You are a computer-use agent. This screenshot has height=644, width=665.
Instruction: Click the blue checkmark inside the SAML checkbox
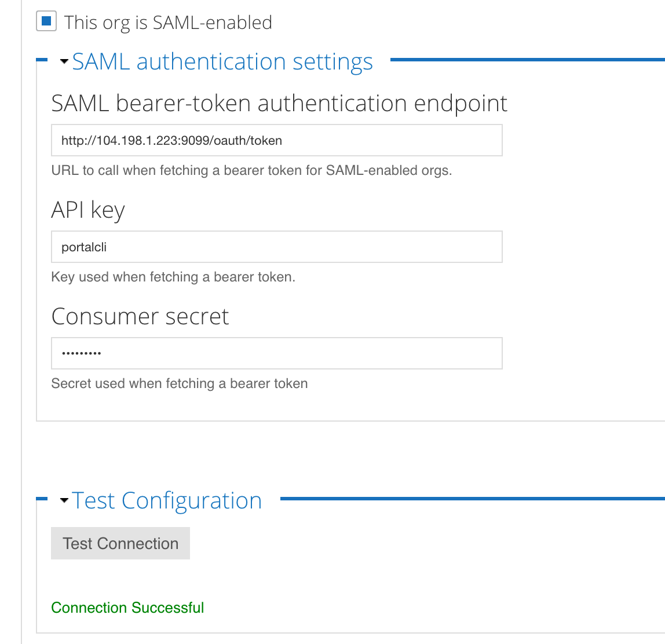(x=46, y=21)
